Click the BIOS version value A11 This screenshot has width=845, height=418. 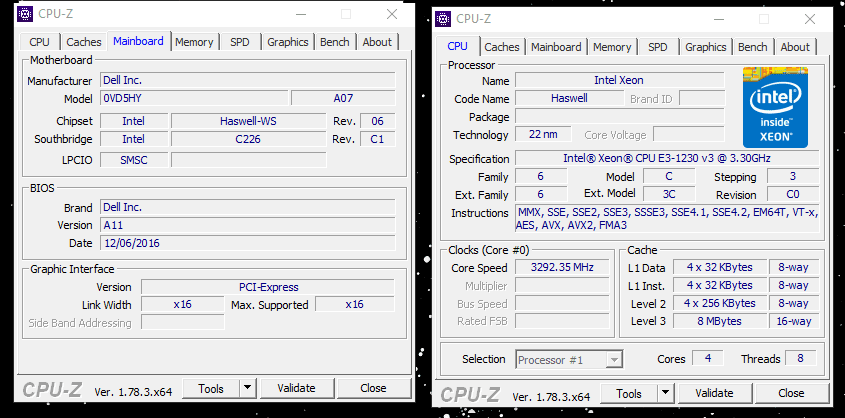[248, 225]
